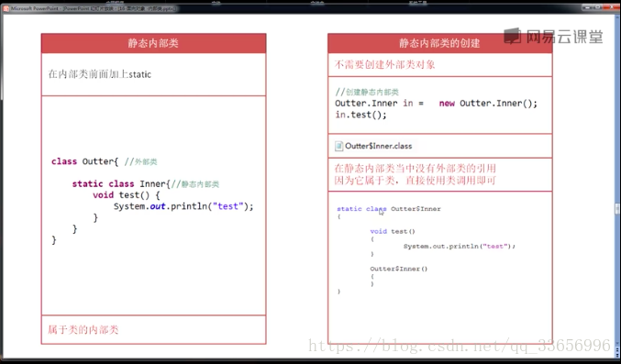Maximize the PowerPoint slideshow window

pyautogui.click(x=599, y=7)
